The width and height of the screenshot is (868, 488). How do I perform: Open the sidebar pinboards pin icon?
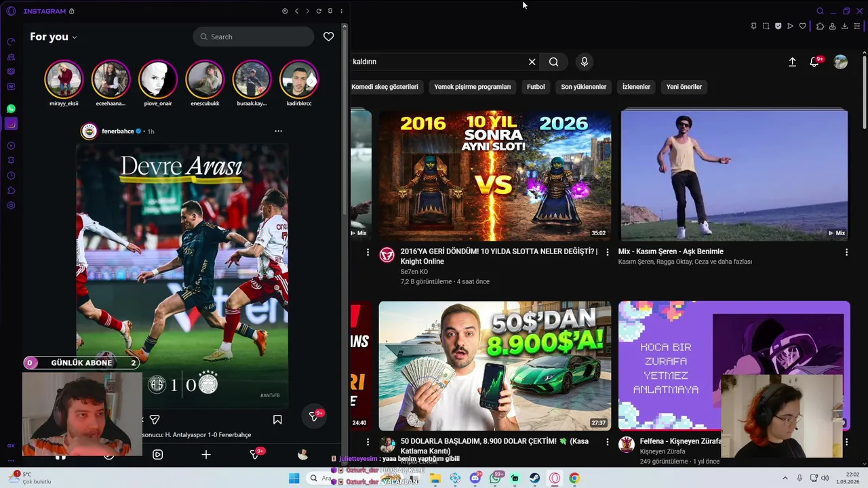point(11,161)
